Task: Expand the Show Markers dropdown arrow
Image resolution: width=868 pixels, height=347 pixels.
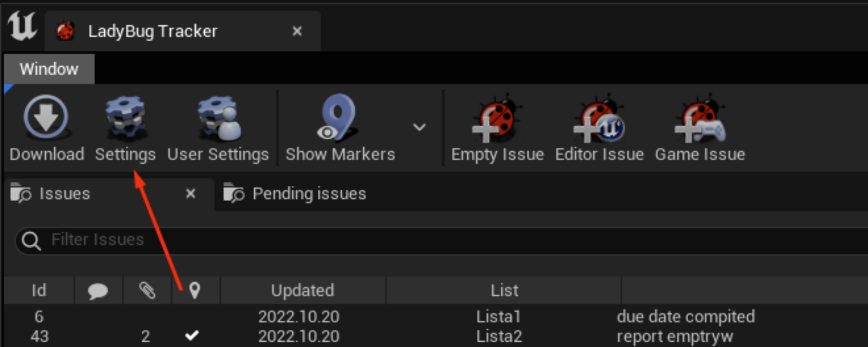Action: coord(419,127)
